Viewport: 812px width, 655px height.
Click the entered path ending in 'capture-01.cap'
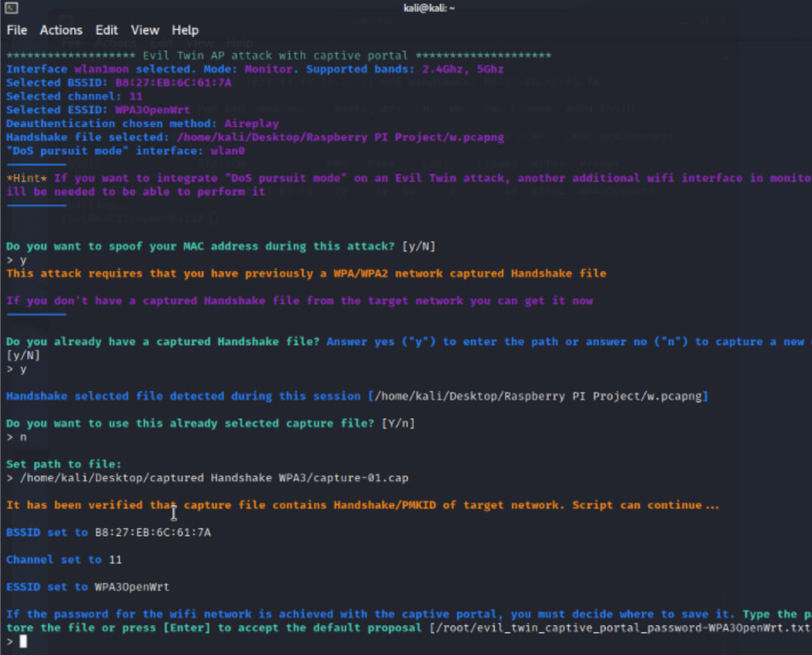coord(214,478)
